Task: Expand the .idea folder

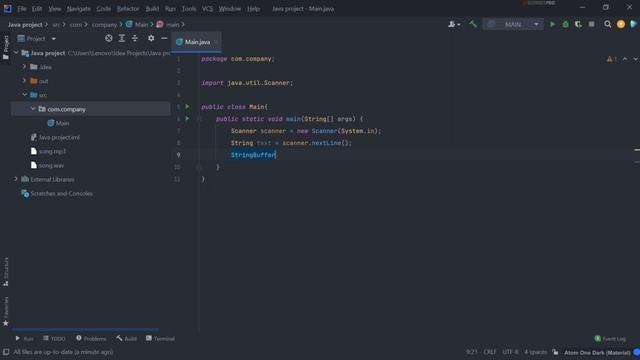Action: coord(24,67)
